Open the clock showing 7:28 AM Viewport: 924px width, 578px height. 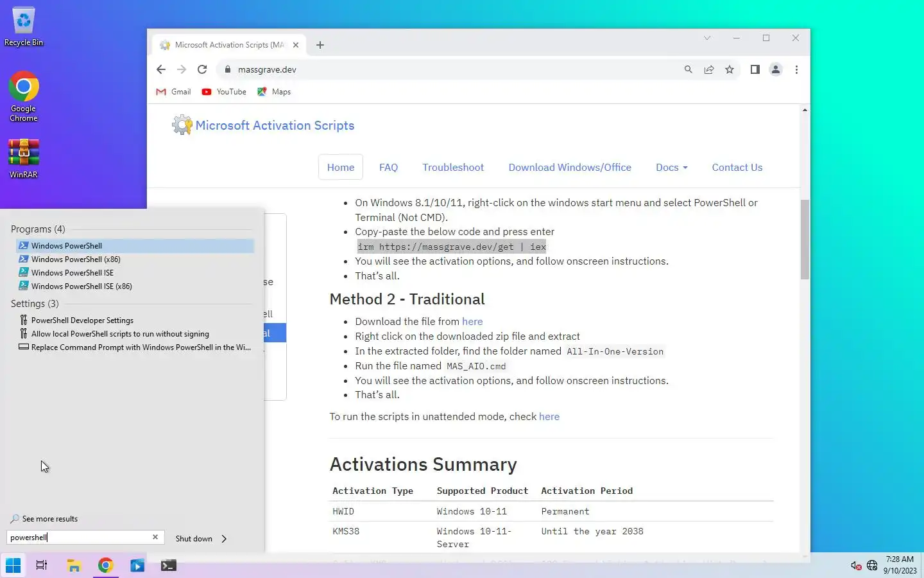[x=900, y=565]
